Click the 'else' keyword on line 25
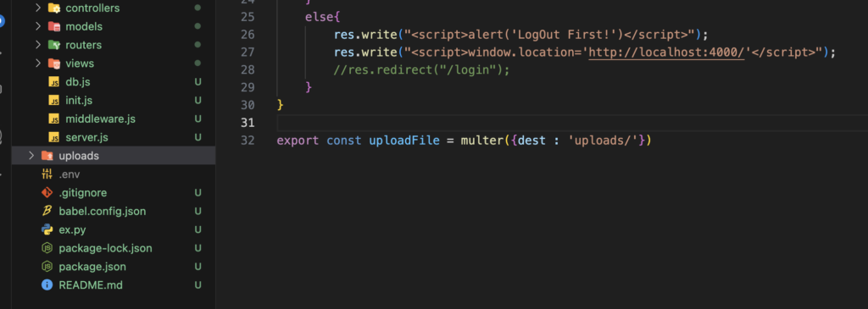 (x=320, y=17)
